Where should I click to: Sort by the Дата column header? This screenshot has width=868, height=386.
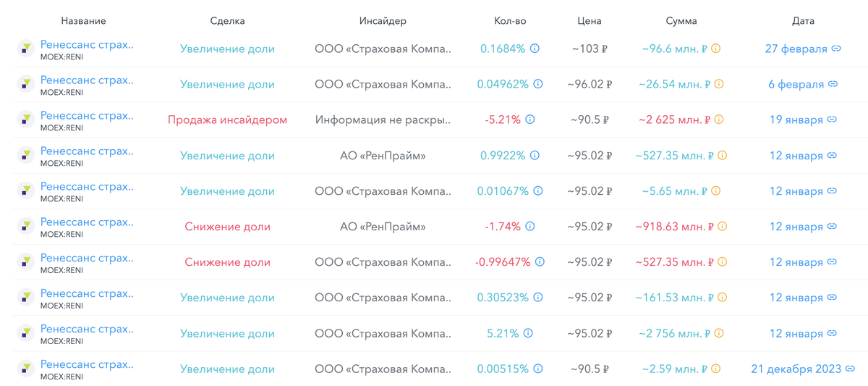click(803, 21)
